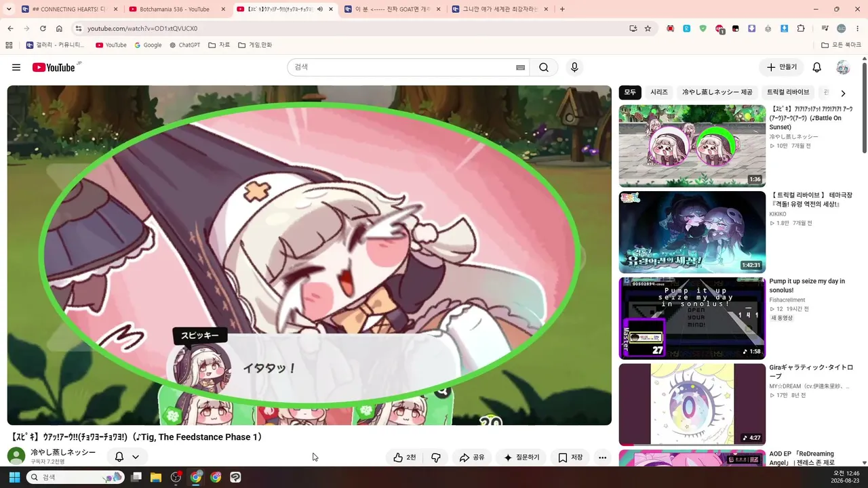
Task: Open the Extensions puzzle icon
Action: (801, 28)
